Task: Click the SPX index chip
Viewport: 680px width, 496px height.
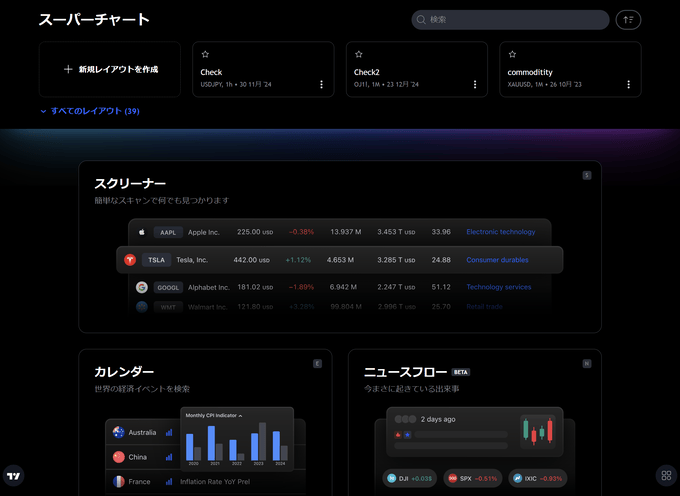Action: 473,478
